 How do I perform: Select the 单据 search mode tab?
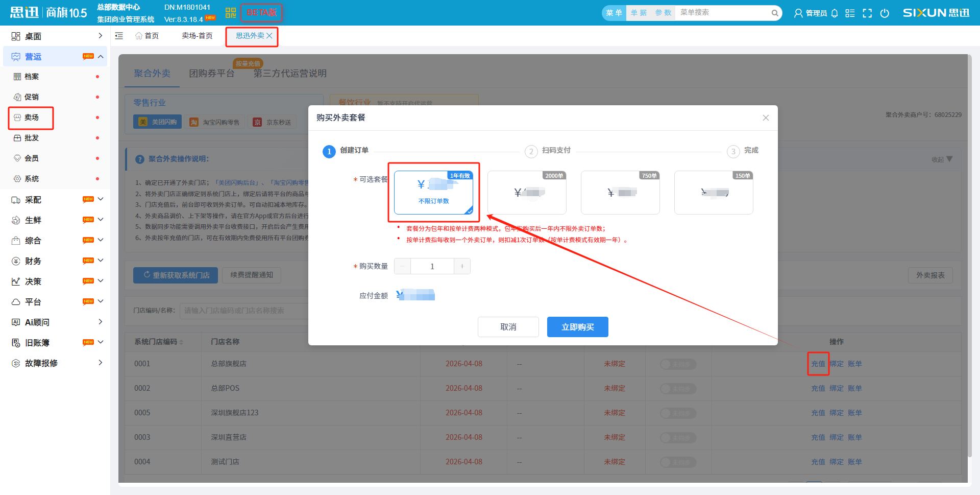tap(639, 13)
